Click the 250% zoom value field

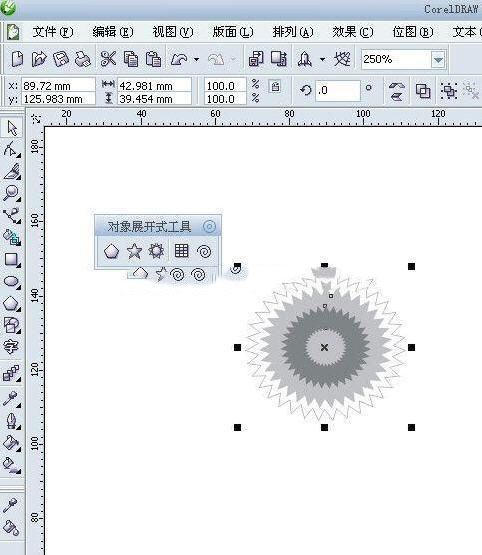[x=396, y=59]
